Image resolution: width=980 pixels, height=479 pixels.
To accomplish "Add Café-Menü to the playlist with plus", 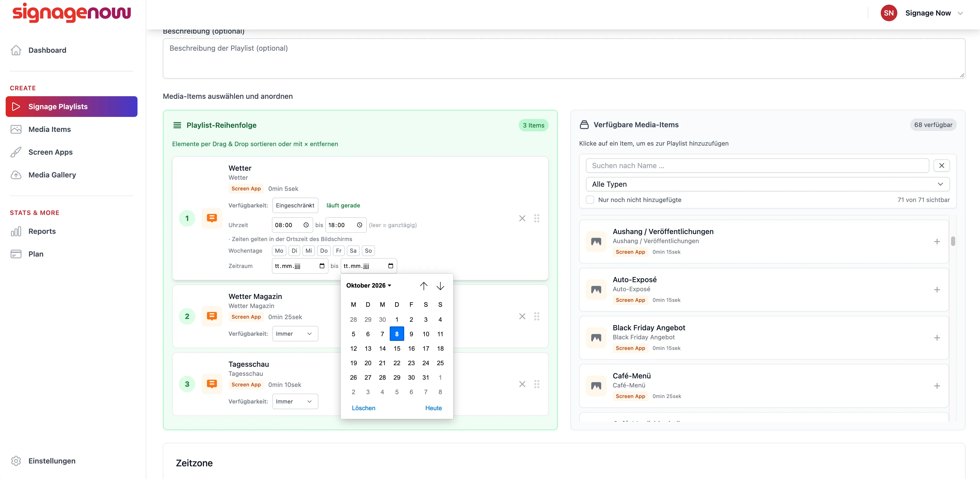I will point(937,386).
